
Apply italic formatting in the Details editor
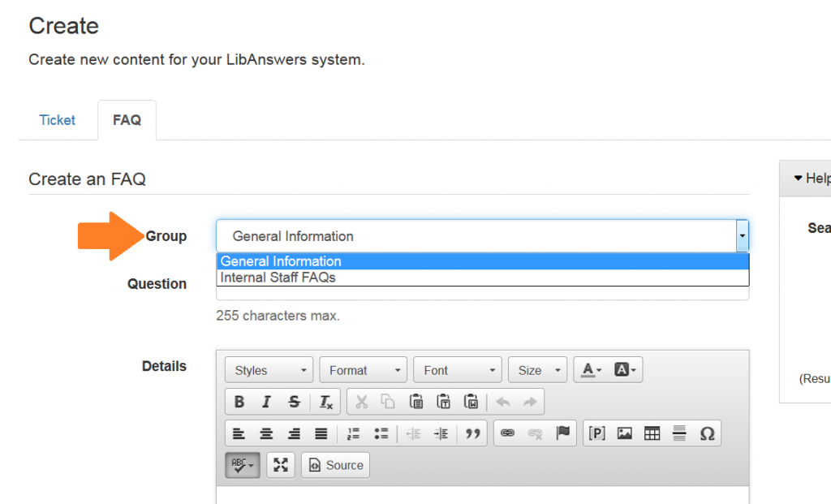266,401
